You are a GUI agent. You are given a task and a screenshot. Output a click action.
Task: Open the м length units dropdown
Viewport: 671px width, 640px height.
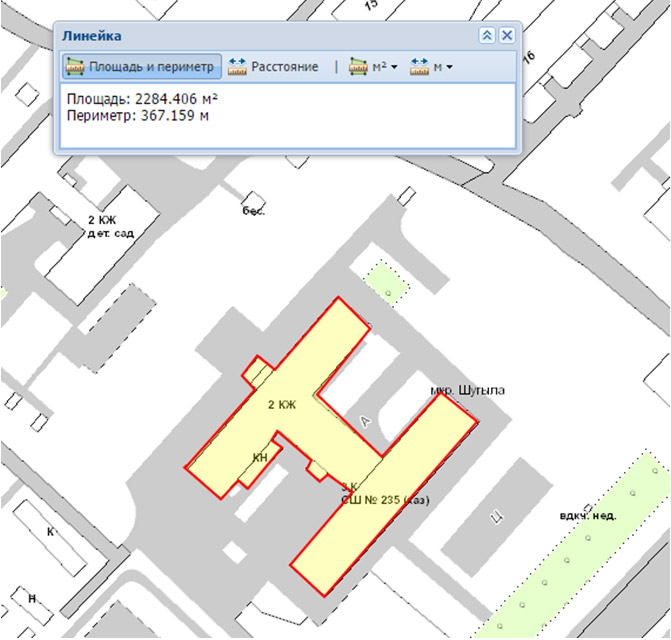pyautogui.click(x=431, y=67)
